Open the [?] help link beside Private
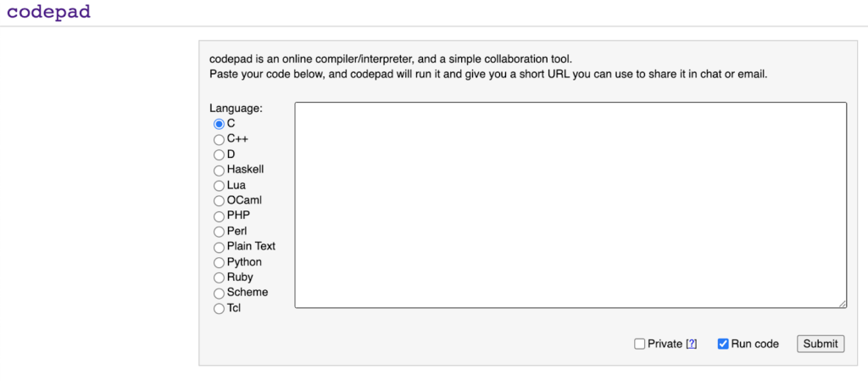This screenshot has width=868, height=381. click(692, 344)
